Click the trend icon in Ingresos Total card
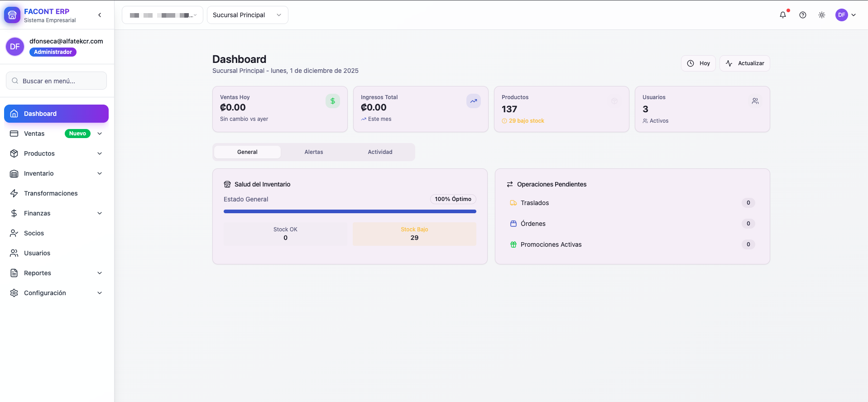 click(x=473, y=101)
